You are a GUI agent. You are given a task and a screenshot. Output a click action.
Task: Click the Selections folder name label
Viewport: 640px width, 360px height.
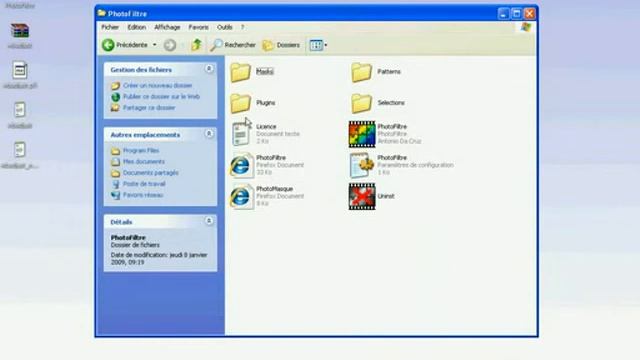391,103
